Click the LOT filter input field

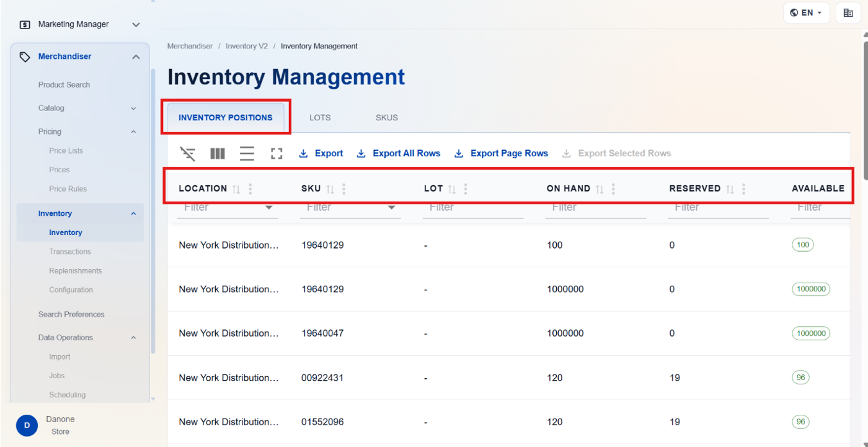(x=473, y=208)
